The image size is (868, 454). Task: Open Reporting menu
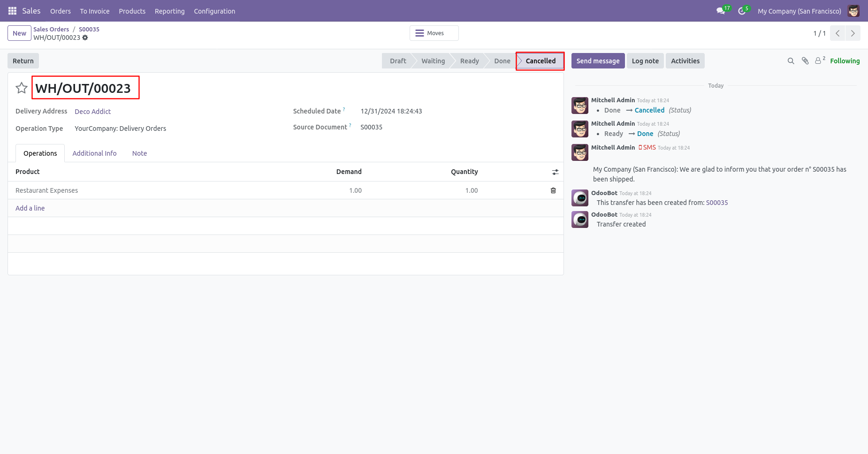170,11
